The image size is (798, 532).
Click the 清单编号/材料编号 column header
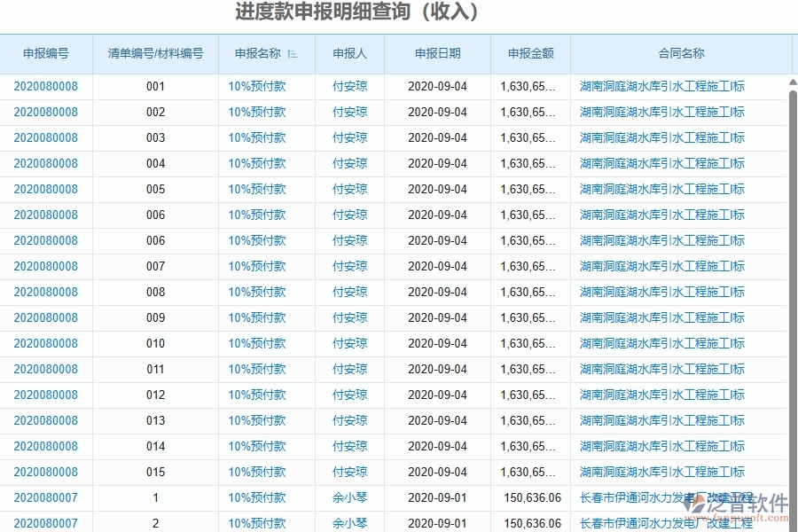pyautogui.click(x=154, y=53)
